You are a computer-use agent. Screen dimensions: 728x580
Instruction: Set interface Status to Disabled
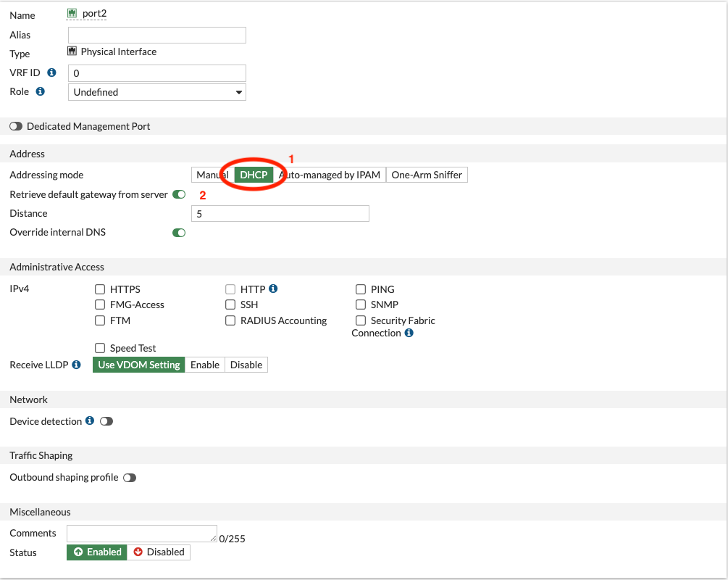coord(159,552)
